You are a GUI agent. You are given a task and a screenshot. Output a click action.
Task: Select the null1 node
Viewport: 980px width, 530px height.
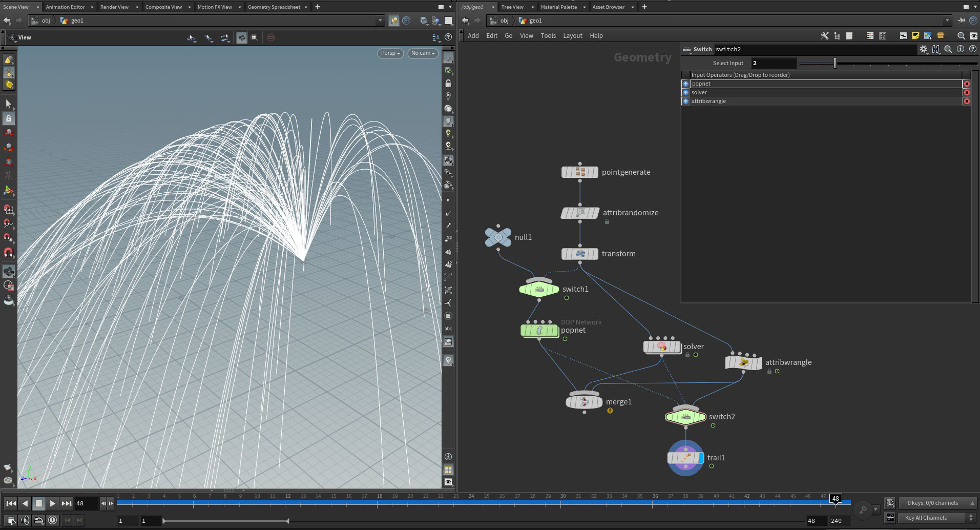click(498, 237)
